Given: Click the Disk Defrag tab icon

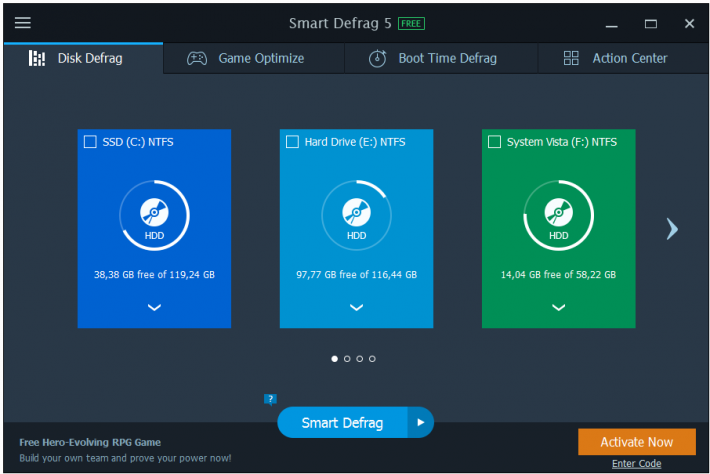Looking at the screenshot, I should click(x=37, y=58).
